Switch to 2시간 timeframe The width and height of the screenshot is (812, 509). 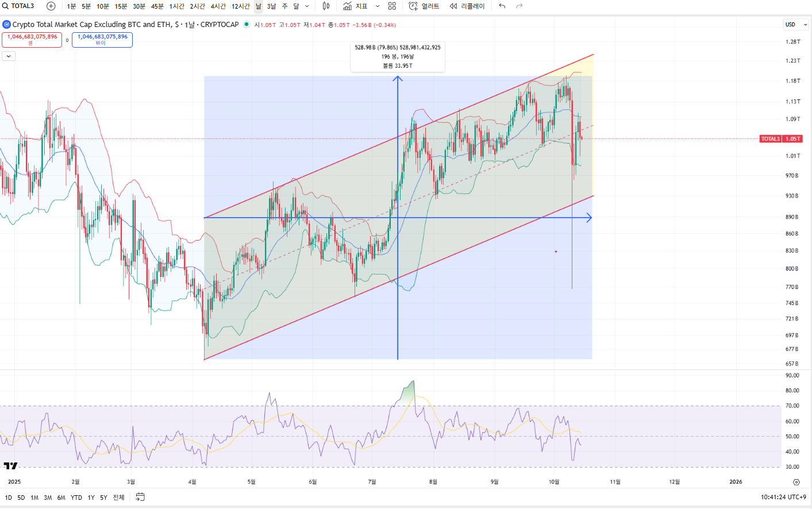tap(198, 6)
